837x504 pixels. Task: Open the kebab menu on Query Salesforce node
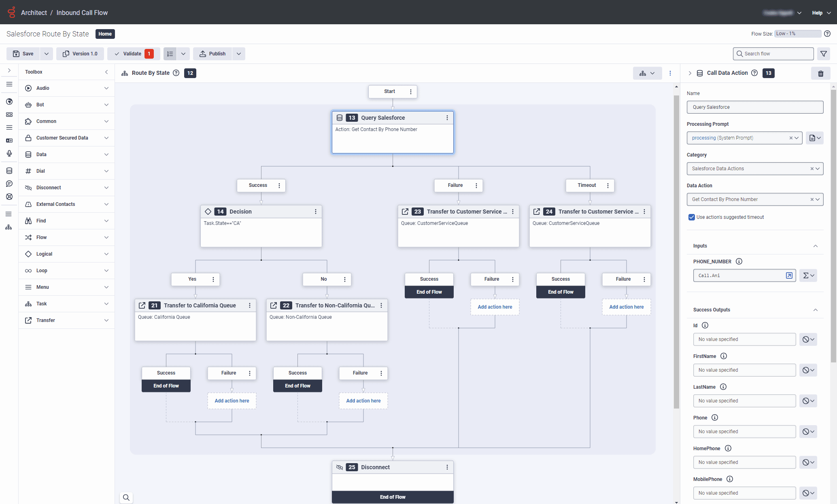[447, 118]
